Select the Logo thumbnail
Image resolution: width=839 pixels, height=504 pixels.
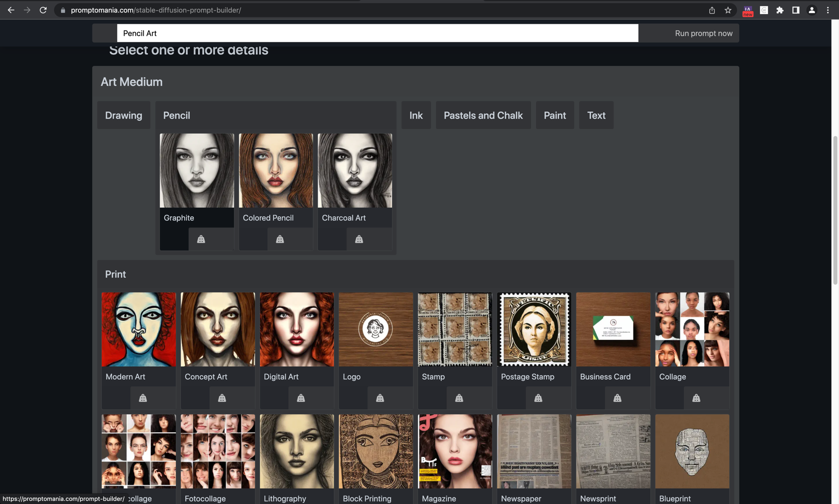(x=376, y=329)
